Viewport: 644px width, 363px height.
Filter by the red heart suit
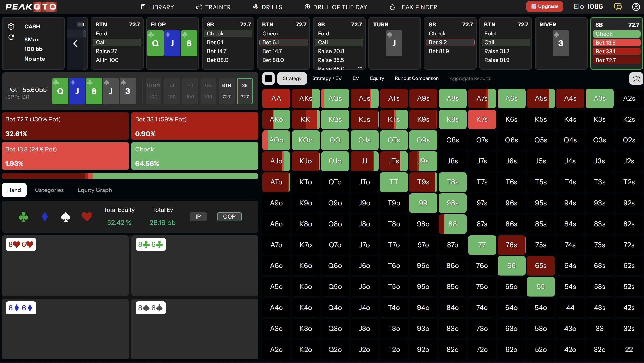click(x=87, y=217)
